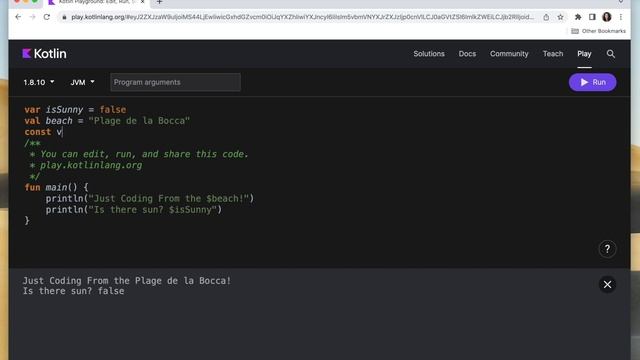
Task: Go back in browser
Action: click(x=18, y=17)
